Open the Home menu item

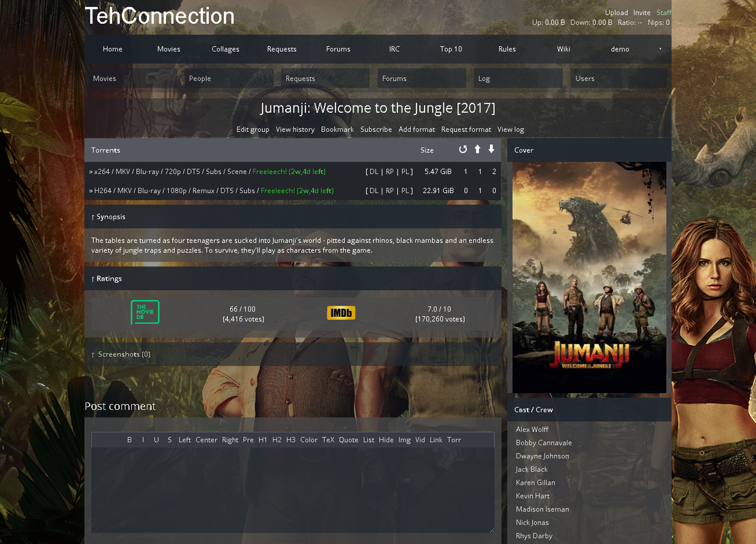coord(112,49)
